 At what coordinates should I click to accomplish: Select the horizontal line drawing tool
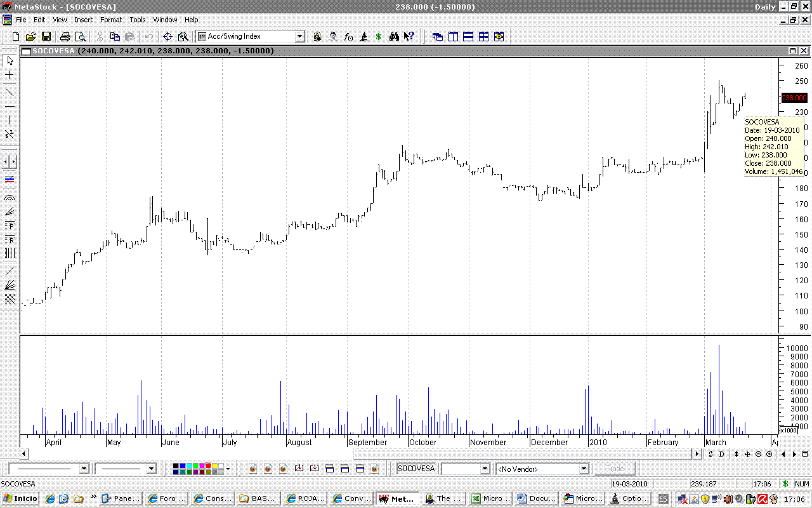[10, 106]
